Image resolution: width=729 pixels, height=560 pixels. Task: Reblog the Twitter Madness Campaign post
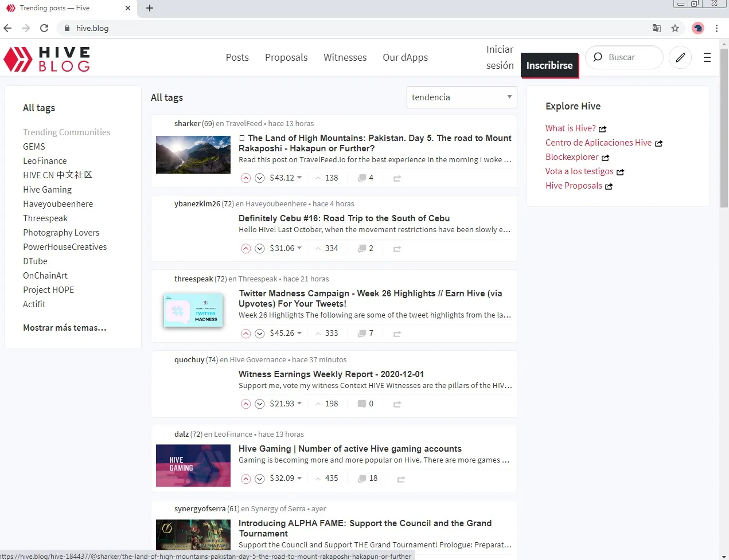tap(397, 334)
